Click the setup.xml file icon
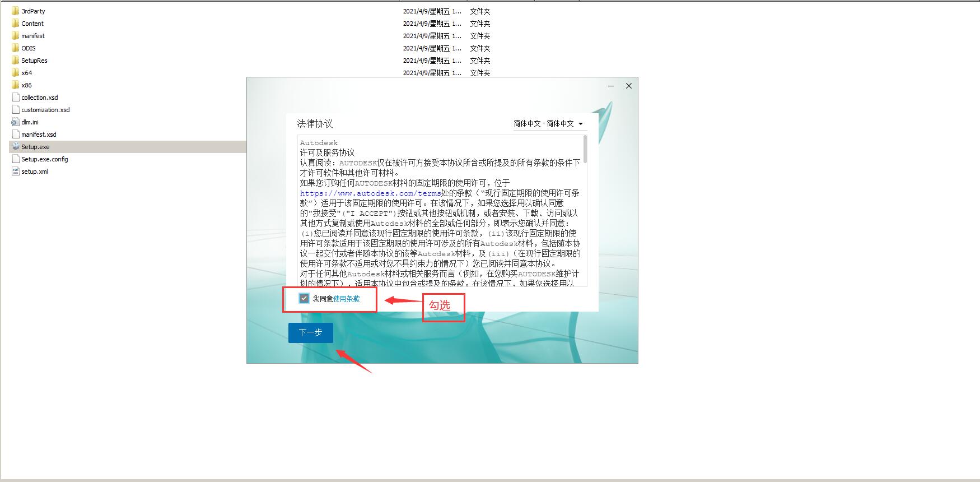 click(x=16, y=171)
